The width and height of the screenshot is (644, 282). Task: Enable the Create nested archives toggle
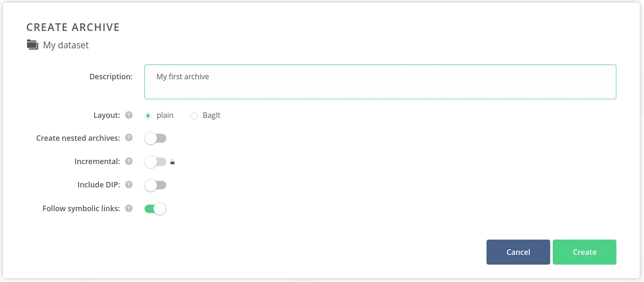[155, 138]
